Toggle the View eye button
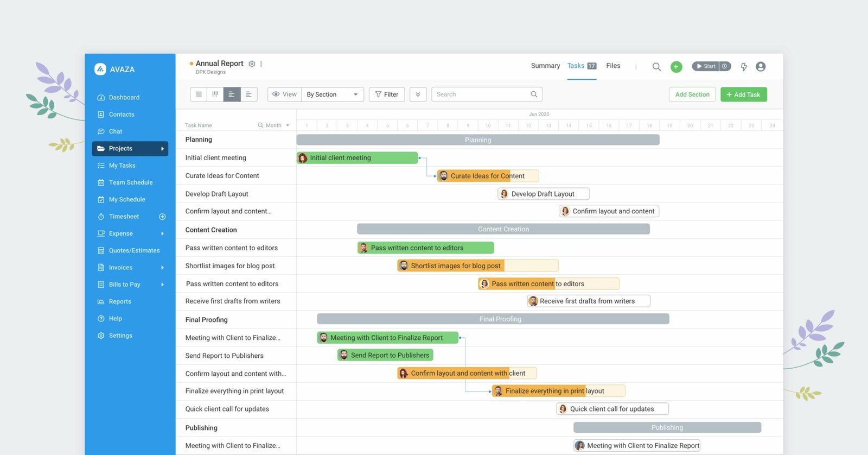868x455 pixels. [x=284, y=94]
